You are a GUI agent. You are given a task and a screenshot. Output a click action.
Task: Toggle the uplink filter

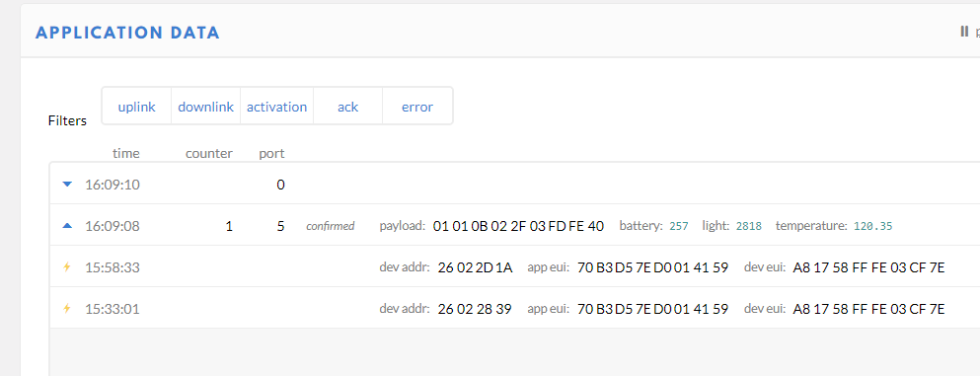[x=136, y=107]
